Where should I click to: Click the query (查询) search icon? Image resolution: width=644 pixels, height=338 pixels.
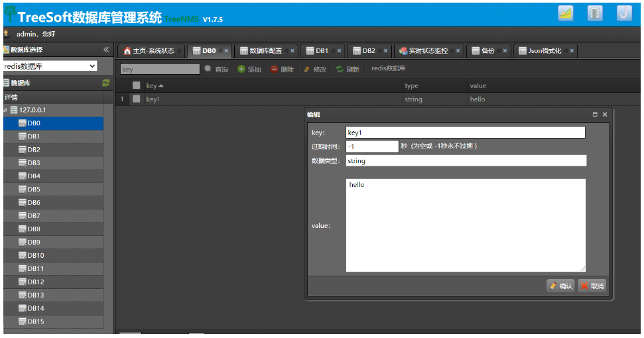coord(208,69)
